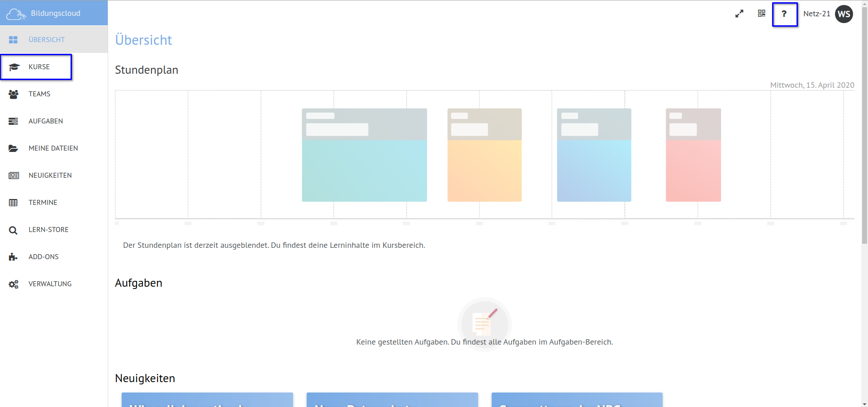Image resolution: width=868 pixels, height=407 pixels.
Task: Open the Netz-21 school name menu
Action: pyautogui.click(x=816, y=14)
